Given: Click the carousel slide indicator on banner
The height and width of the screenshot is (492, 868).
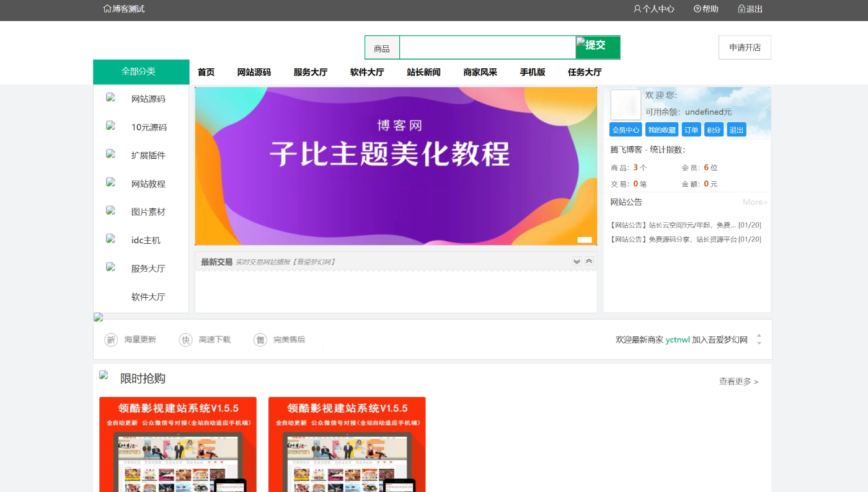Looking at the screenshot, I should pos(584,239).
